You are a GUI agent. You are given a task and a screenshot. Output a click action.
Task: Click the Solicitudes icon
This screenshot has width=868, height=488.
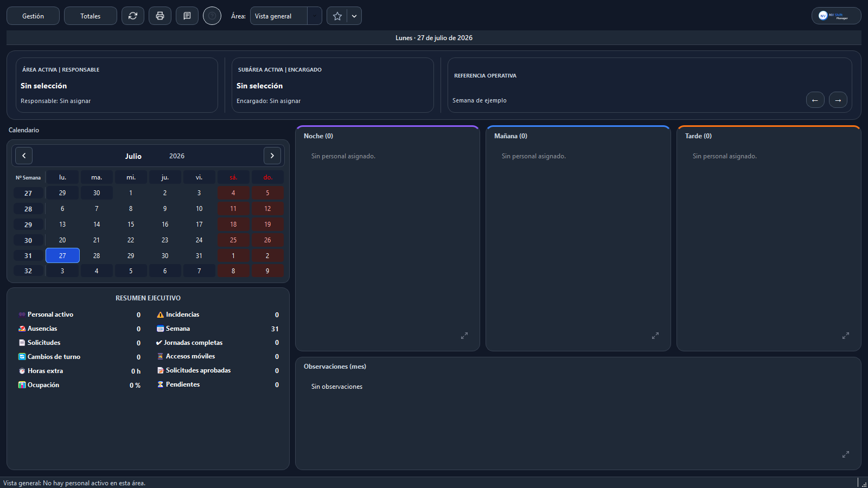pos(22,343)
